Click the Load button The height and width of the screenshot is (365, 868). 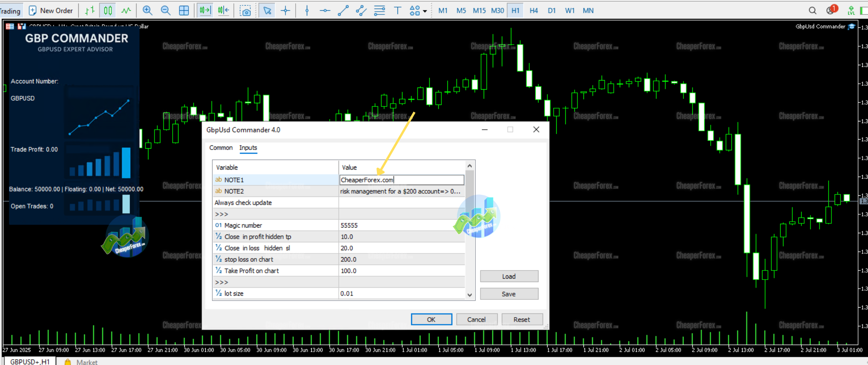(509, 276)
